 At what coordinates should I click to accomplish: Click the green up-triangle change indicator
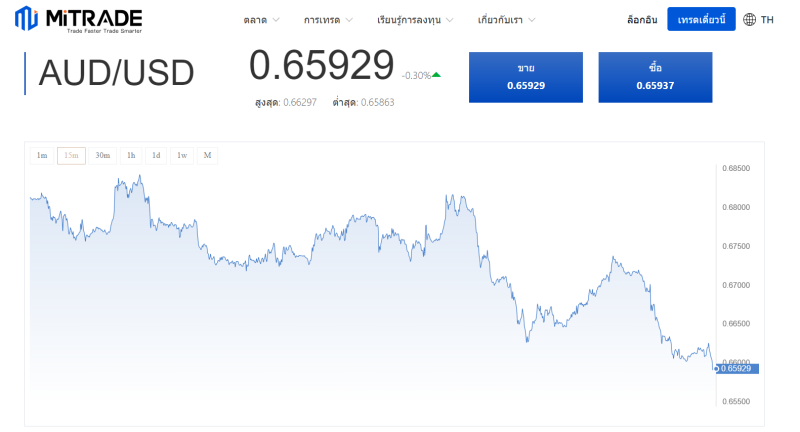click(436, 75)
